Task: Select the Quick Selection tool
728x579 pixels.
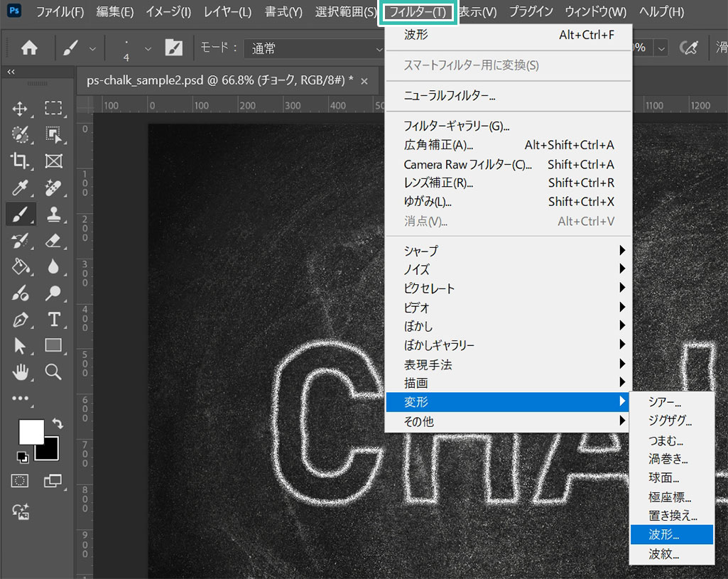Action: click(20, 135)
